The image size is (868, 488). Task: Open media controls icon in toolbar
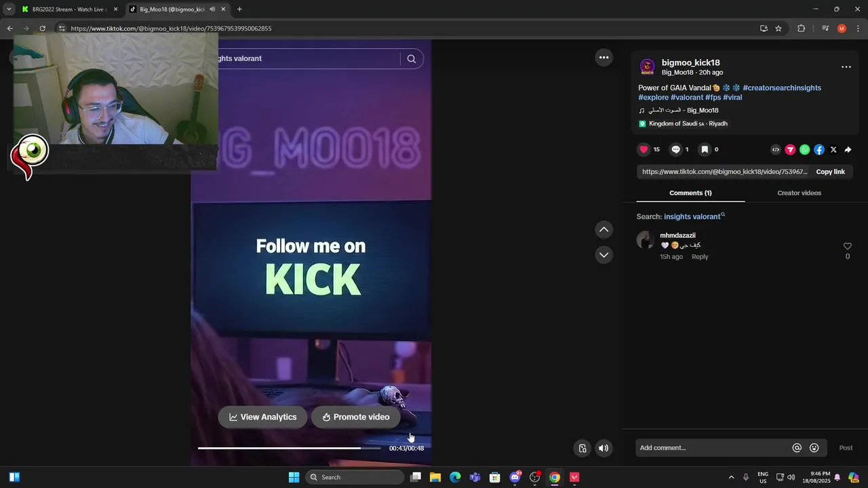[x=825, y=28]
